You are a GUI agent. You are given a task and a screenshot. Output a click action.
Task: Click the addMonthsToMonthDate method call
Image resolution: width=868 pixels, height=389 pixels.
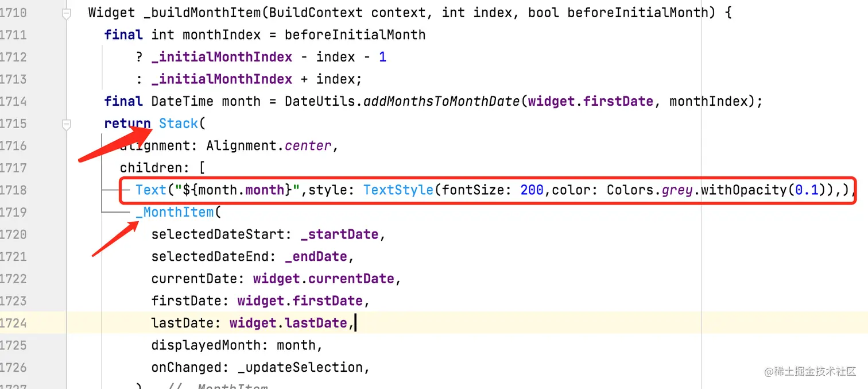pos(441,102)
